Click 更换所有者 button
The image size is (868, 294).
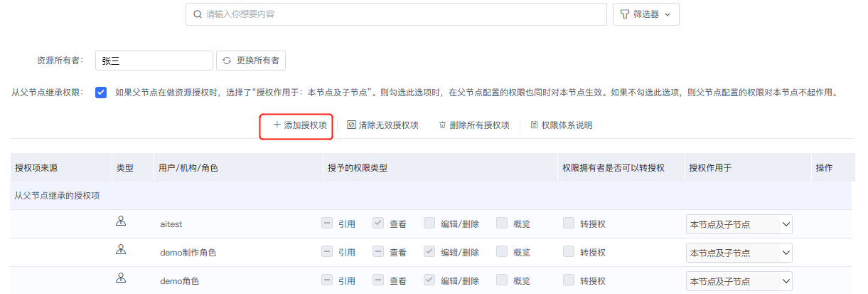pyautogui.click(x=251, y=61)
